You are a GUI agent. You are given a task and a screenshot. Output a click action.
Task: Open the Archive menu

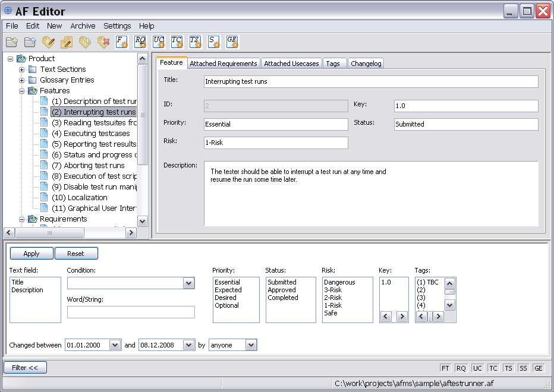(x=83, y=26)
